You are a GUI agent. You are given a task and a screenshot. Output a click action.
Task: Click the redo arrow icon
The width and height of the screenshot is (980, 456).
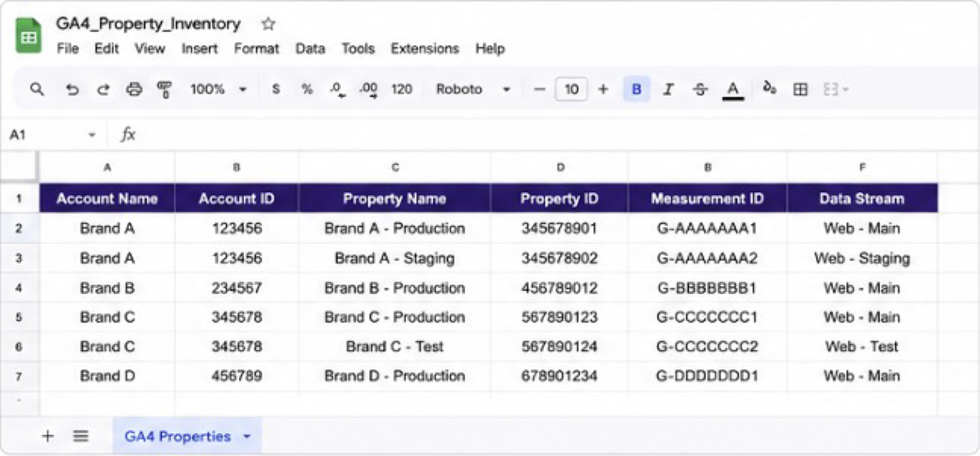(x=103, y=89)
